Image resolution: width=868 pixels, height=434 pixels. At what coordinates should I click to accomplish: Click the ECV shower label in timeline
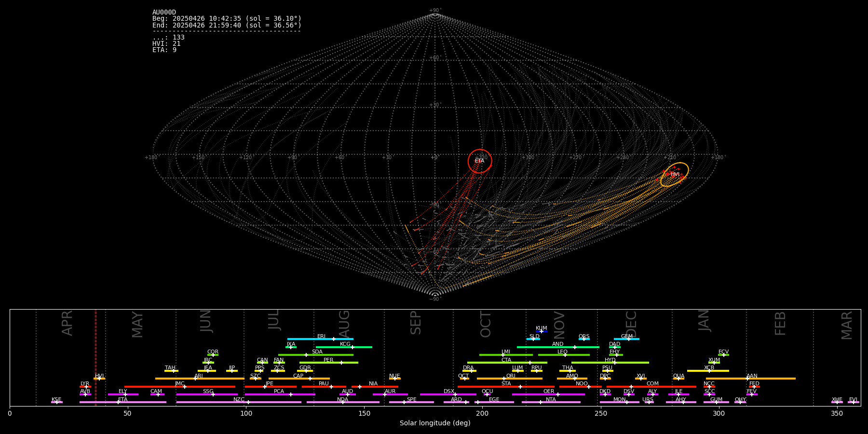pyautogui.click(x=723, y=352)
